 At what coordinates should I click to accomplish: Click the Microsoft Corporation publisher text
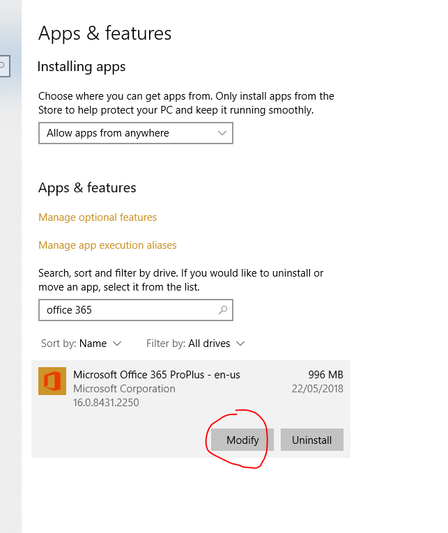(x=124, y=389)
